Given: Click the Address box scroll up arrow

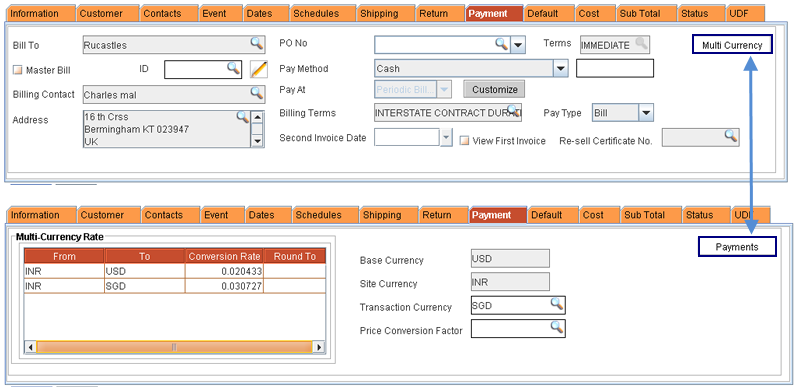Looking at the screenshot, I should click(257, 117).
